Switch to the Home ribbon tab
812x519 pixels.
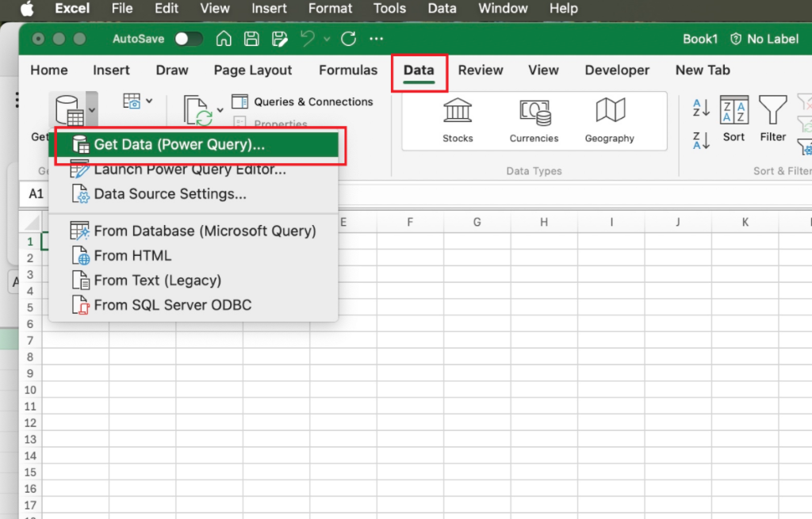click(49, 70)
